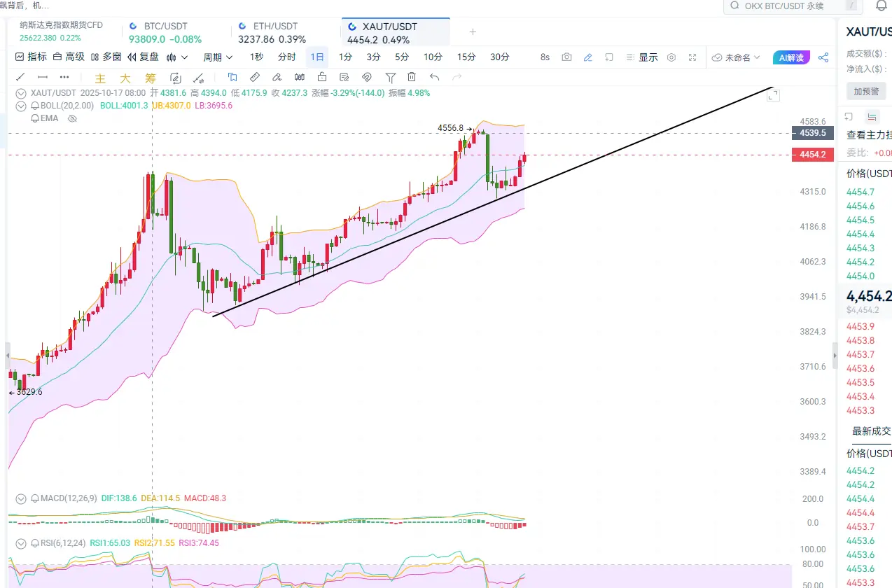Screen dimensions: 892x588
Task: Click the OKX BTC/USDT search field
Action: 792,6
